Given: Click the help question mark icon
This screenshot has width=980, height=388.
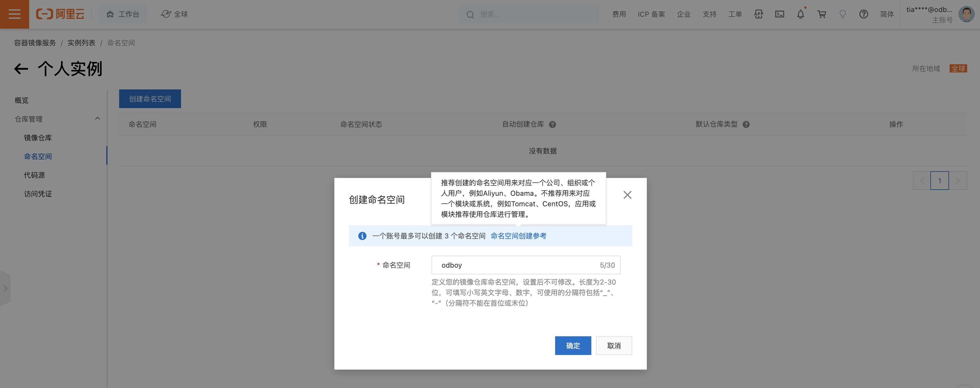Looking at the screenshot, I should click(863, 15).
